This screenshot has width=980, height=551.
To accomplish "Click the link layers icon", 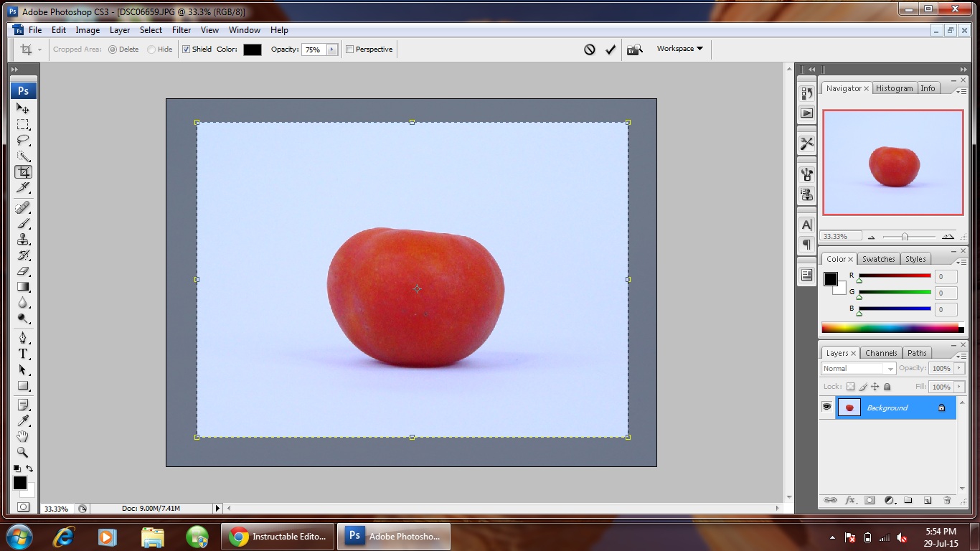I will click(830, 500).
